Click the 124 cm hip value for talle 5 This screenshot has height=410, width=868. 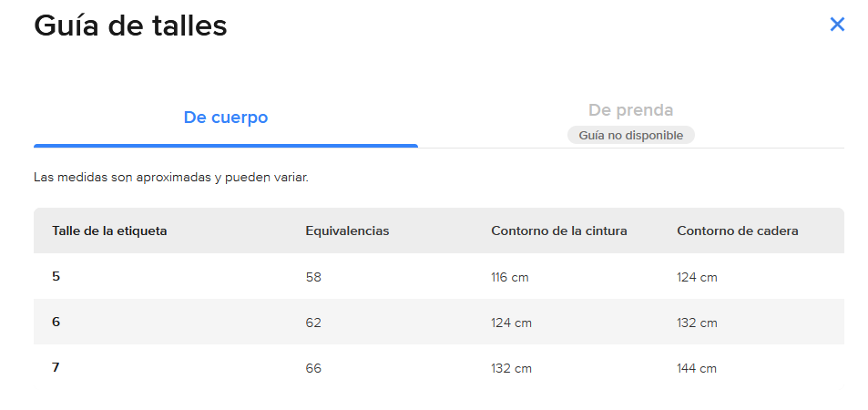pos(697,277)
